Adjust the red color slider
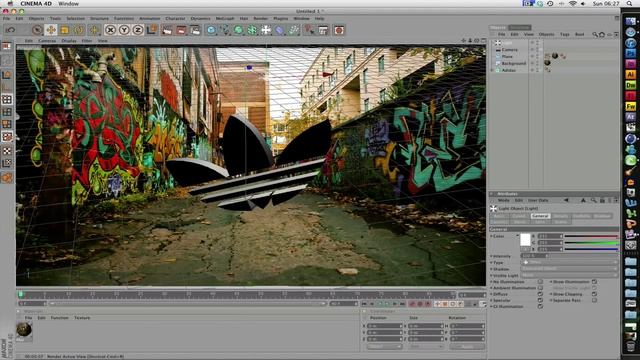The width and height of the screenshot is (640, 360). pyautogui.click(x=591, y=236)
